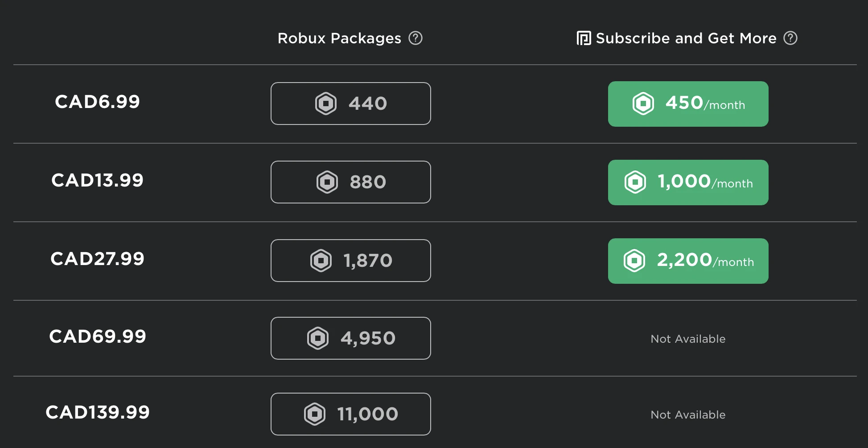The width and height of the screenshot is (868, 448).
Task: Click the Robux icon in the 1,870 package
Action: [321, 261]
